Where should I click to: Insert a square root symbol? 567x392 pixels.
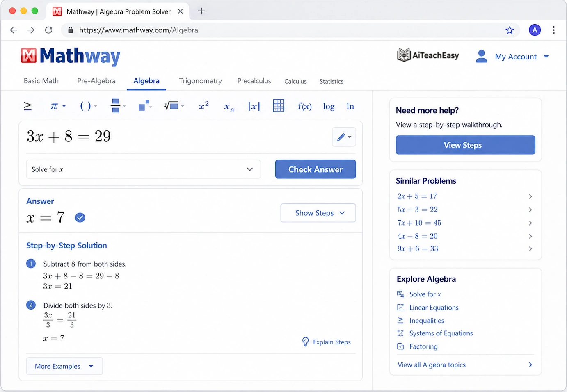point(171,106)
